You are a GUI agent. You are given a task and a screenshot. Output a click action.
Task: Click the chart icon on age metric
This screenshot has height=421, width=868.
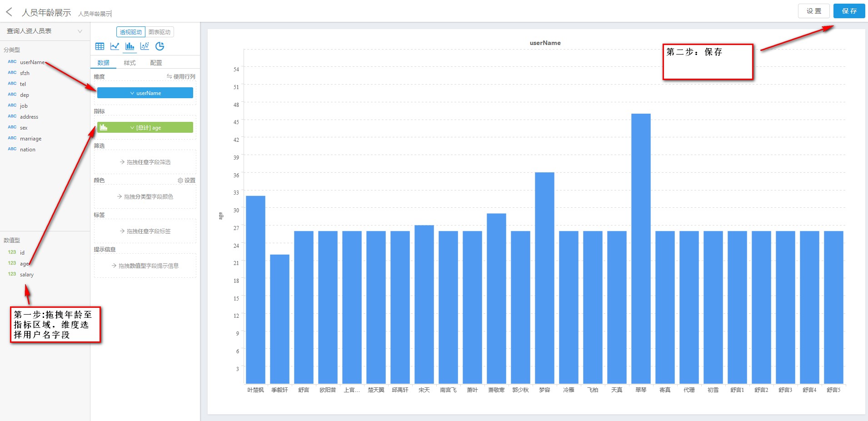[x=104, y=128]
